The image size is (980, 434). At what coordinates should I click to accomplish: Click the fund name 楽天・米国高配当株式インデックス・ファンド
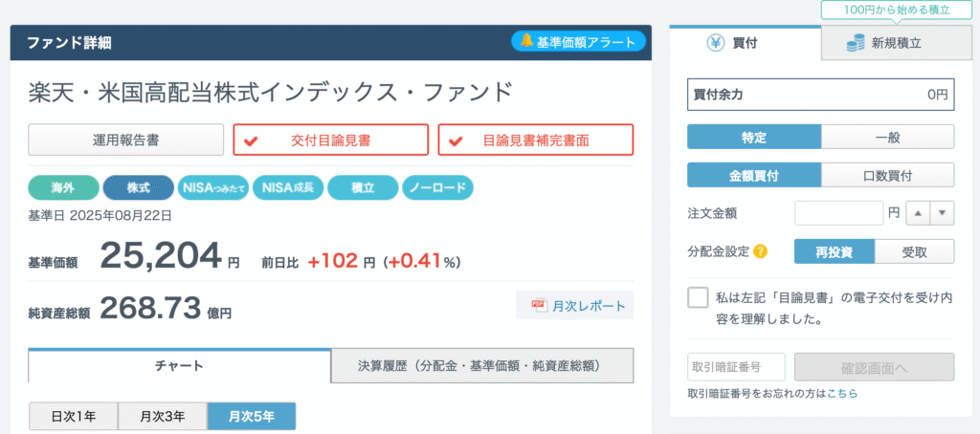[x=270, y=93]
